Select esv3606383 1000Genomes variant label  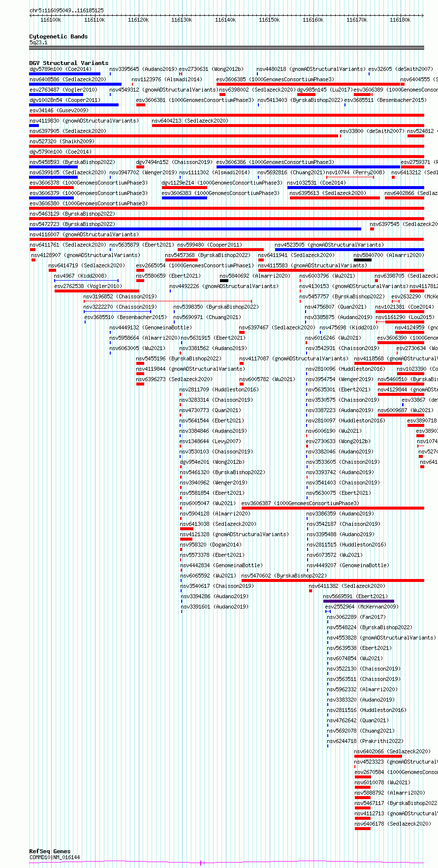pyautogui.click(x=220, y=193)
